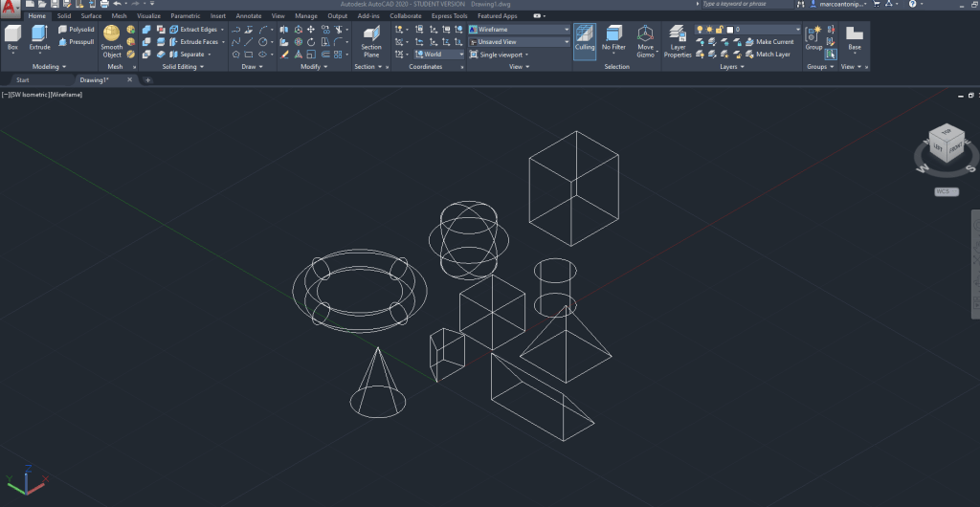Open the Start file tab
Viewport: 980px width, 507px height.
pos(23,80)
